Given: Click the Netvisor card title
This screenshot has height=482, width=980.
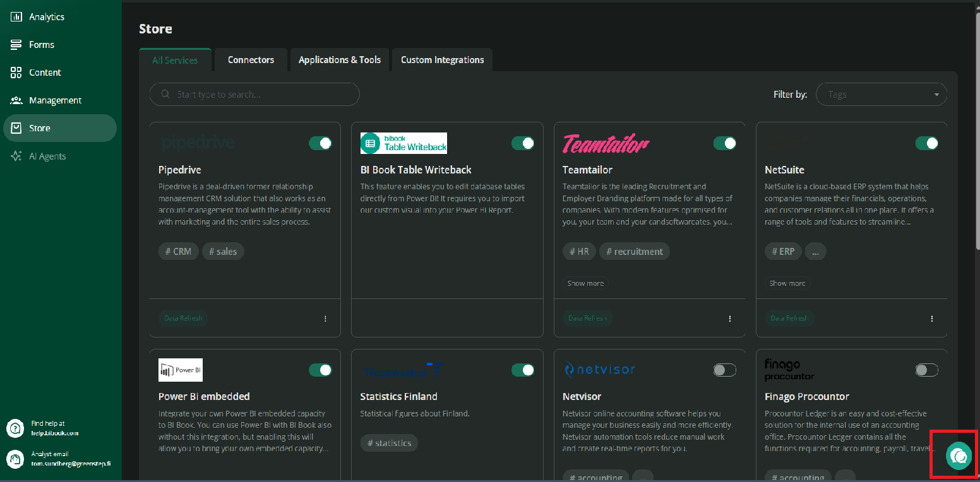Looking at the screenshot, I should [582, 396].
